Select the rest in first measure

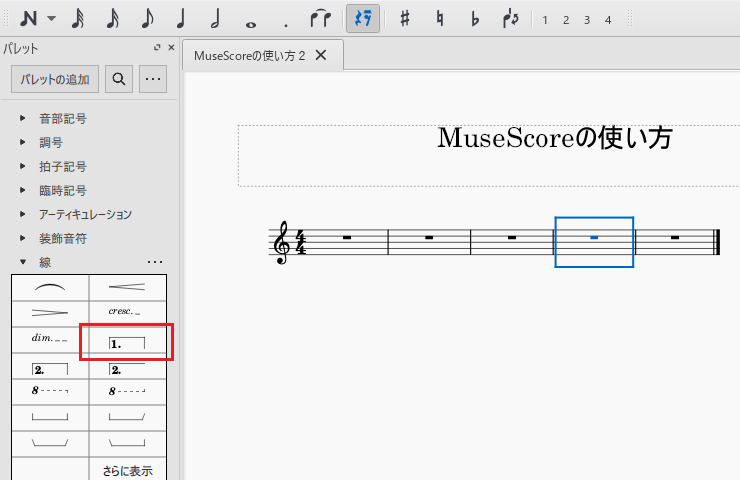tap(347, 237)
